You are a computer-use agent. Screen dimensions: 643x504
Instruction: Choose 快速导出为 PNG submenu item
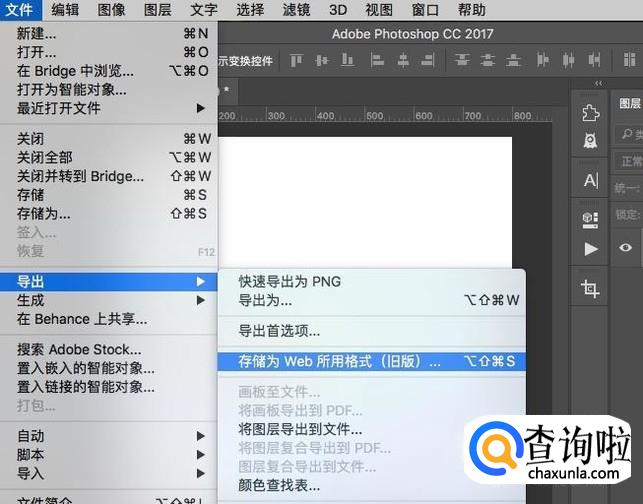coord(372,281)
